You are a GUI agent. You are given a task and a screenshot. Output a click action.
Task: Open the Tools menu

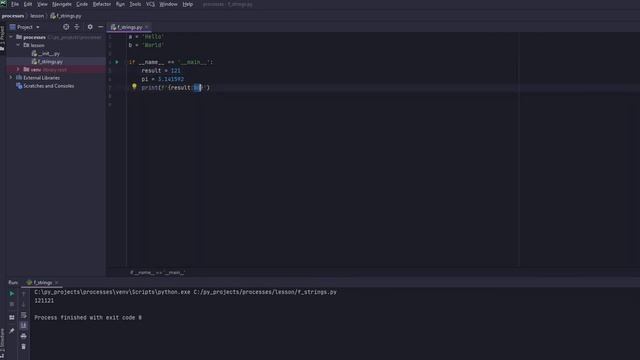click(135, 4)
